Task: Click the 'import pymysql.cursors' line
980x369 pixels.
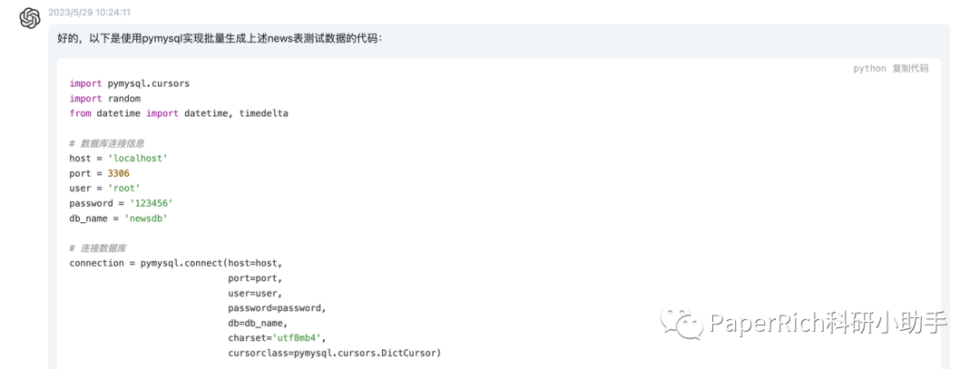Action: [129, 83]
